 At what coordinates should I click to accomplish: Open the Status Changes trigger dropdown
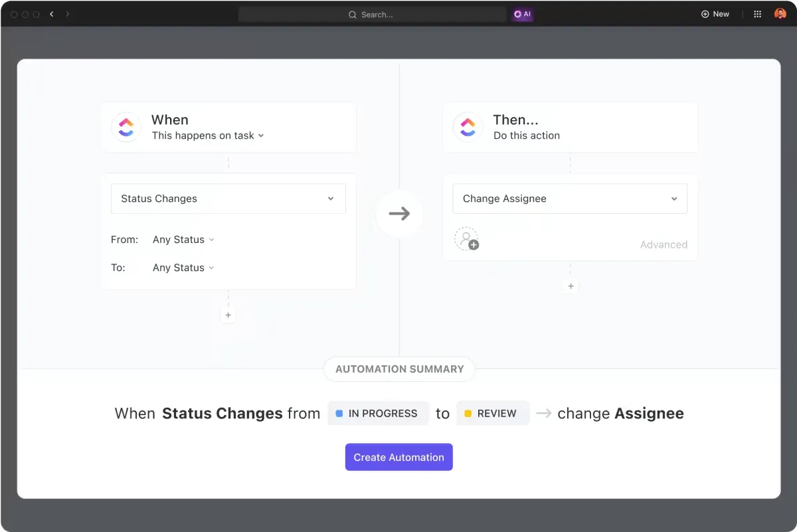[228, 199]
